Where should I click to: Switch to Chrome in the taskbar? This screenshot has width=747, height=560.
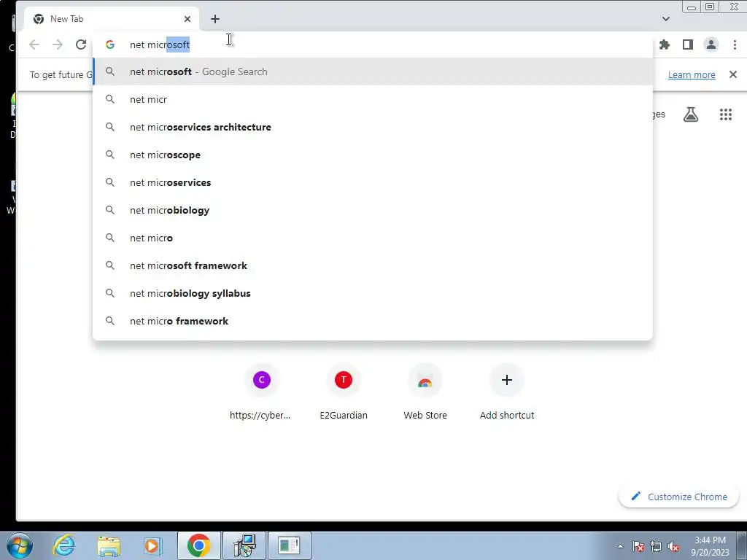[198, 545]
